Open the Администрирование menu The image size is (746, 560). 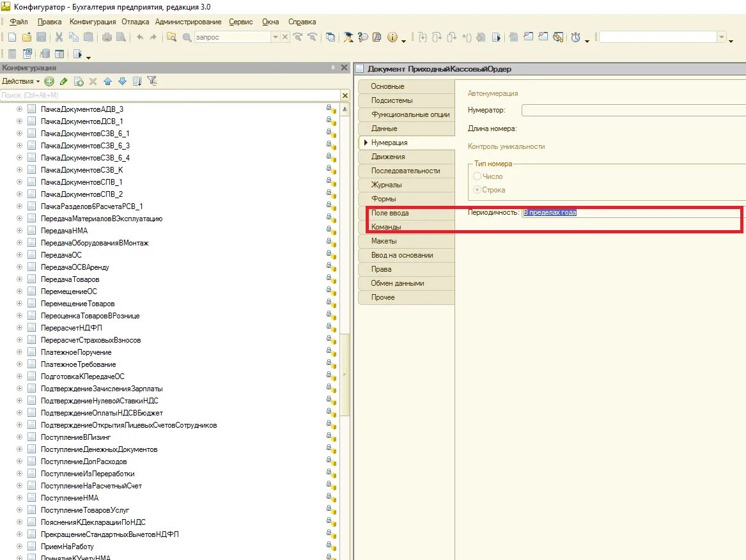tap(188, 22)
